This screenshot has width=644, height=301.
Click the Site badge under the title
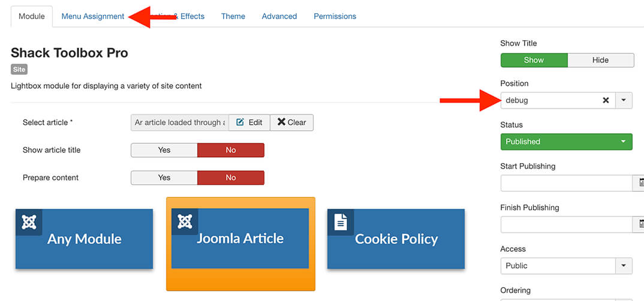click(x=19, y=70)
